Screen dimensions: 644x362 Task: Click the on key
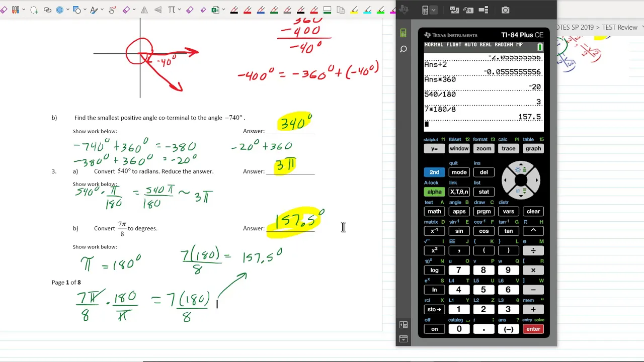click(434, 329)
